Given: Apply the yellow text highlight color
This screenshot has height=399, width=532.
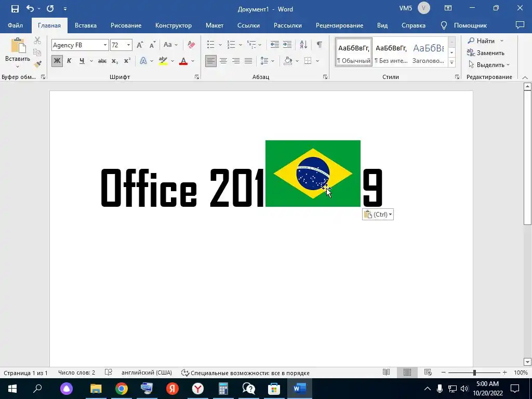Looking at the screenshot, I should pos(163,61).
